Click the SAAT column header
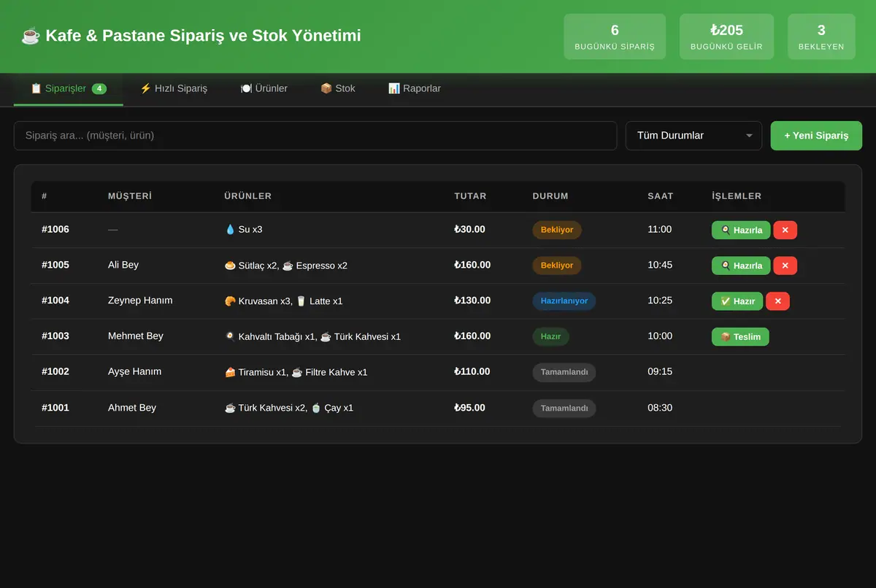 coord(661,196)
